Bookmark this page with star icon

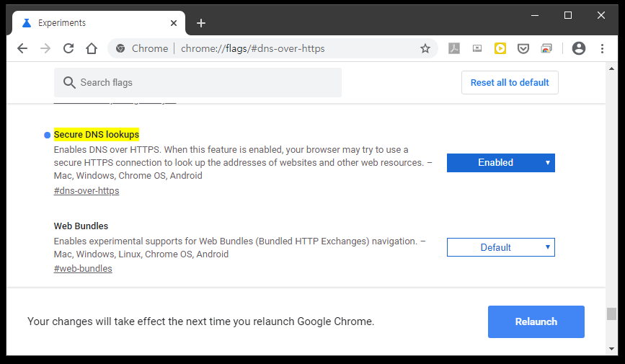tap(425, 48)
